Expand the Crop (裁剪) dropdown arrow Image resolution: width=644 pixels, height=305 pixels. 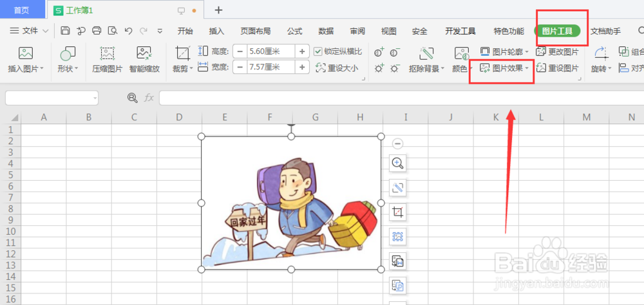191,69
